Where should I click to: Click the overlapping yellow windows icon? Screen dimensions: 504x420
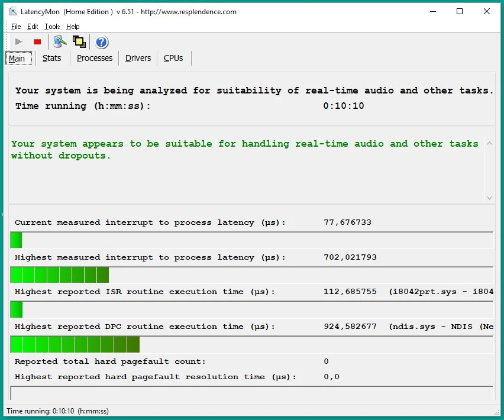point(79,41)
